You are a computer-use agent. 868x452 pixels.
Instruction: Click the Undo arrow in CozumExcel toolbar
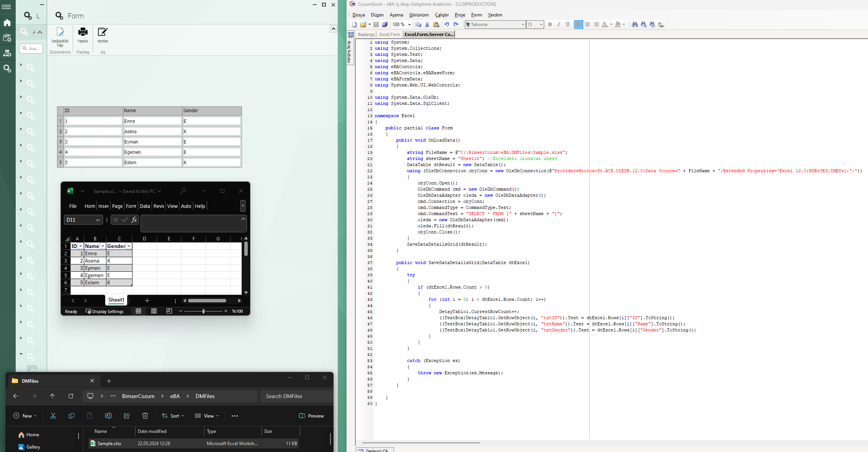tap(446, 24)
